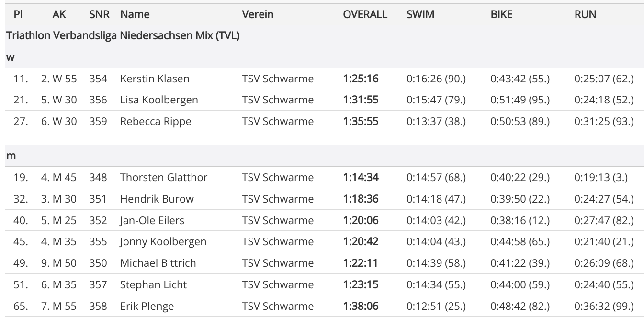The width and height of the screenshot is (644, 318).
Task: Click Jonny Koolbergen's name
Action: coord(163,242)
